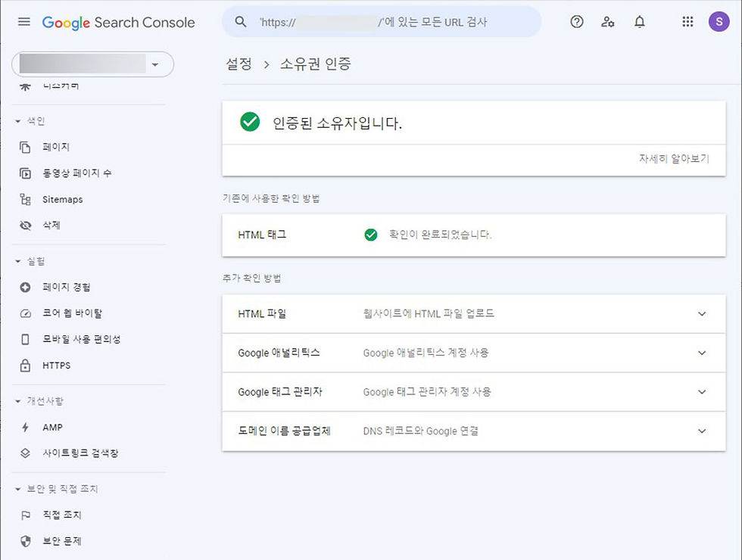Click the Google Search Console logo

pos(118,22)
